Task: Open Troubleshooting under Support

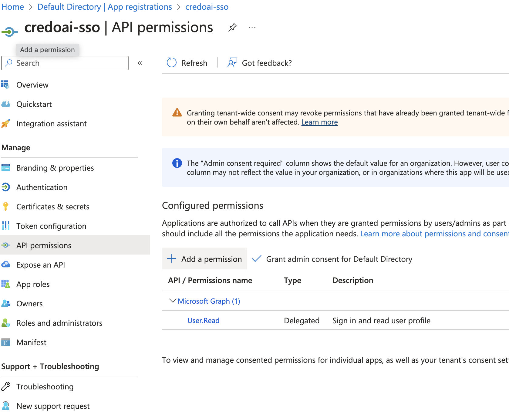Action: (45, 387)
